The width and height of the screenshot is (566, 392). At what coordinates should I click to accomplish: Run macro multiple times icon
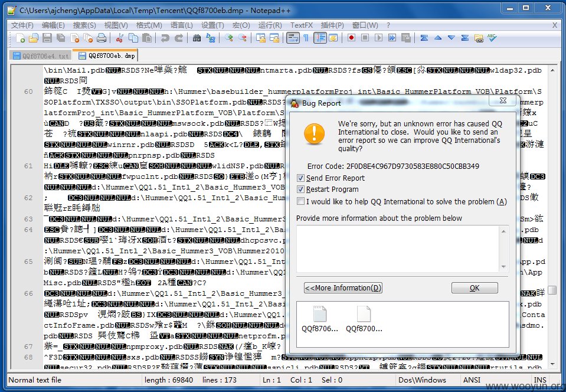392,38
